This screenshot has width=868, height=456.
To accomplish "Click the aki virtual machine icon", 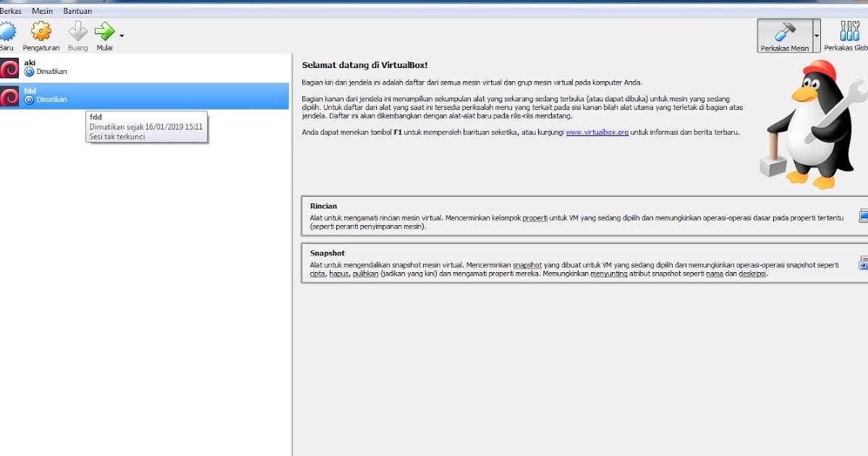I will 9,67.
